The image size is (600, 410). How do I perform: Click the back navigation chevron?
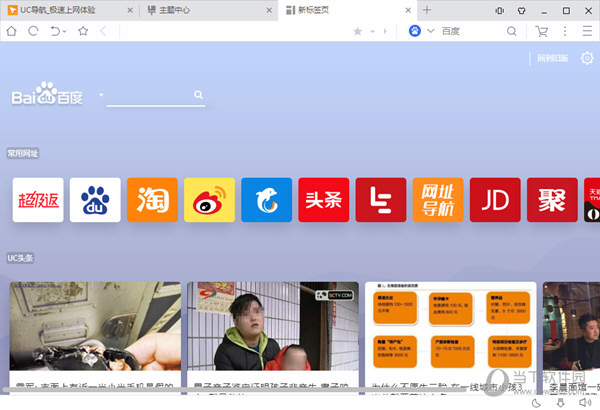click(x=103, y=31)
